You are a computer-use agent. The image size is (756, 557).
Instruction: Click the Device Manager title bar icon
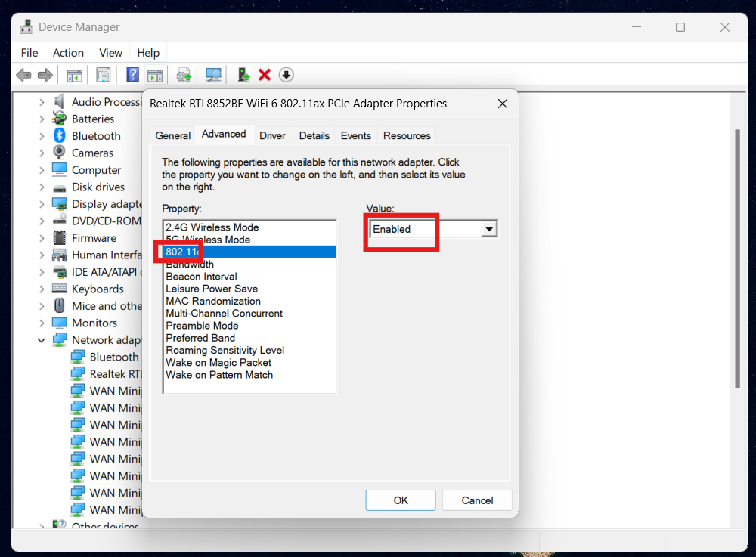point(26,26)
